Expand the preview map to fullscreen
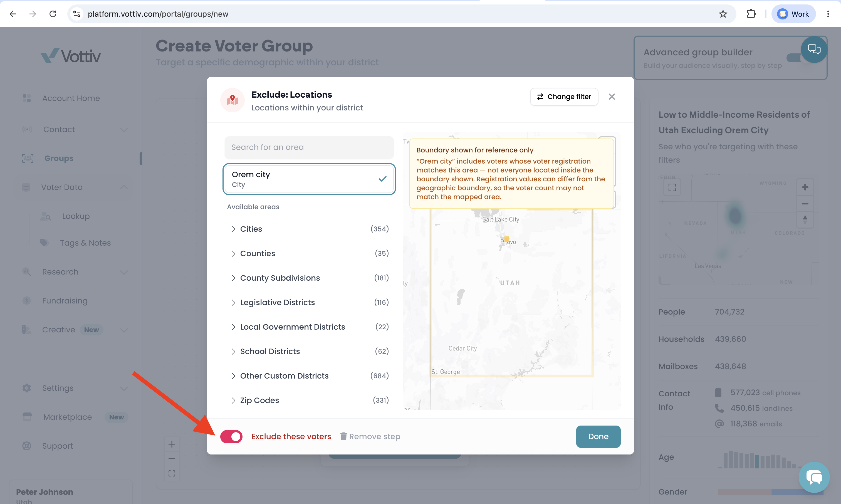The image size is (841, 504). click(x=672, y=187)
